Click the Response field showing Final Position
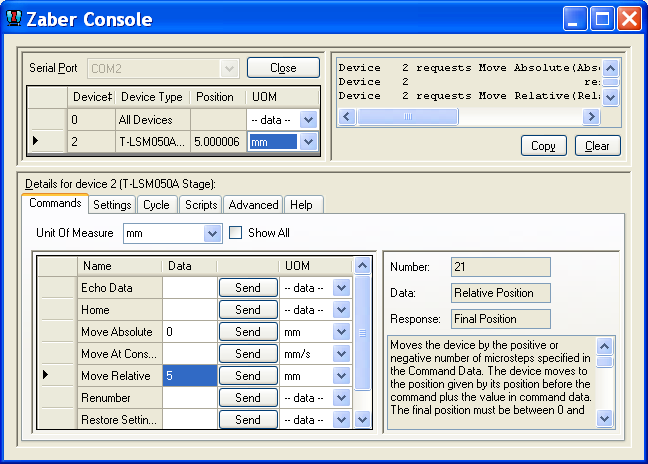648x464 pixels. [501, 319]
